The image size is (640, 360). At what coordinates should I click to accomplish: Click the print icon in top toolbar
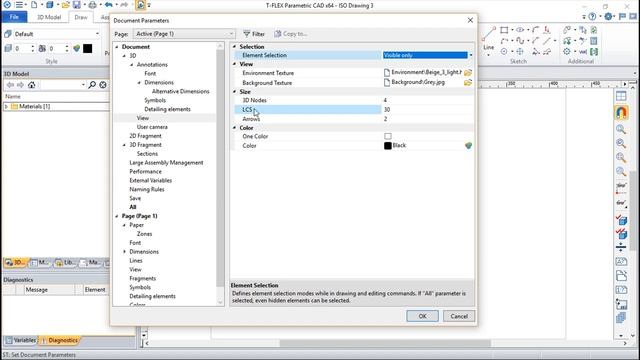pos(93,5)
